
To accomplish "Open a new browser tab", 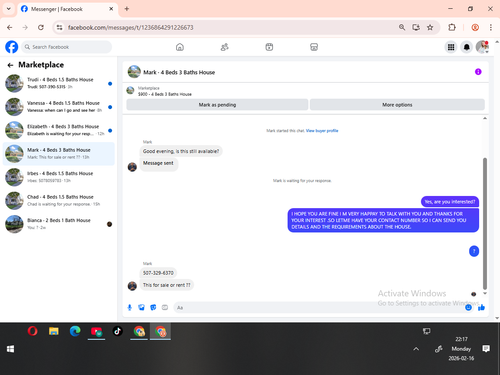I will tap(127, 9).
